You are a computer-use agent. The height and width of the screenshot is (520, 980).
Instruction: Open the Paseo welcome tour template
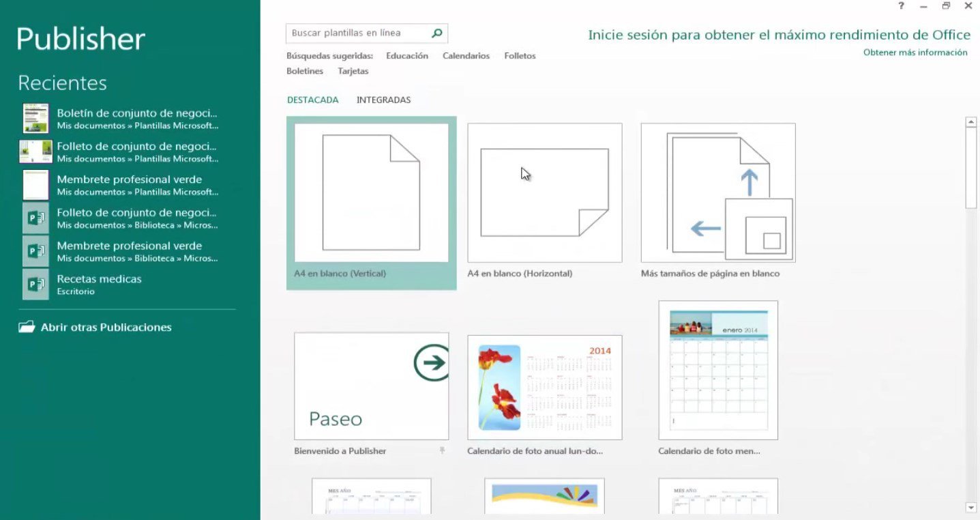[371, 386]
